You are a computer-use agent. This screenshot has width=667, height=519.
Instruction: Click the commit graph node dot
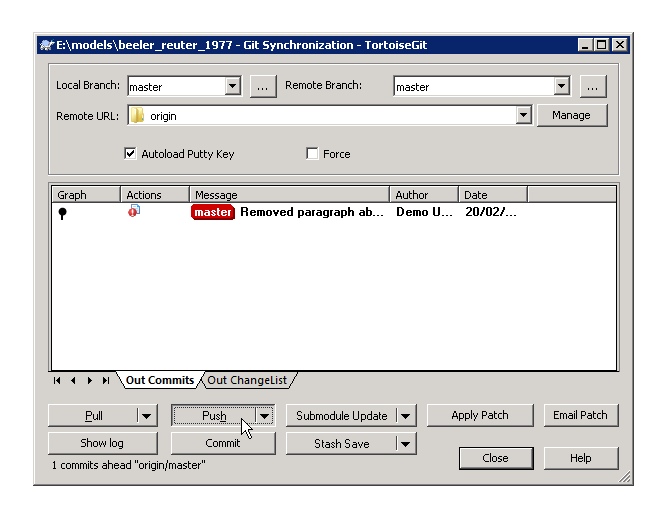tap(63, 213)
